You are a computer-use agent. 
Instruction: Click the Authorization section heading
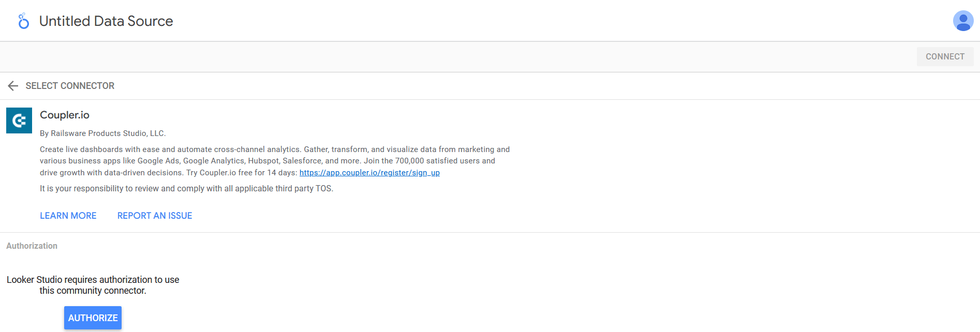click(32, 246)
